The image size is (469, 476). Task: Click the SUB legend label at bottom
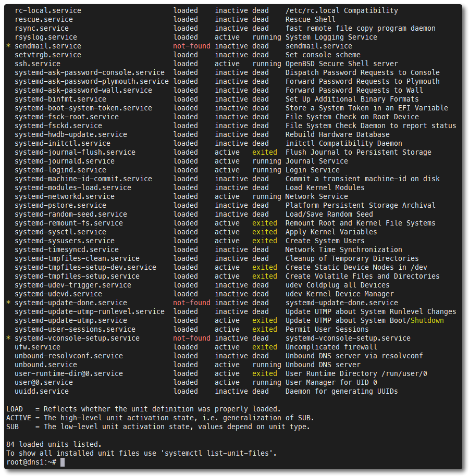13,427
